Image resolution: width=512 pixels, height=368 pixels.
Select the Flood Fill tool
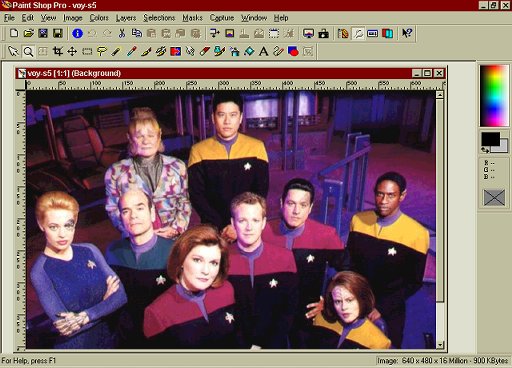coord(249,51)
